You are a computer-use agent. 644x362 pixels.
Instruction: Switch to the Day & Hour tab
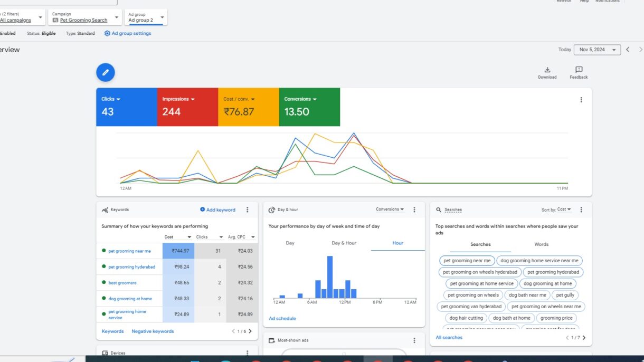pyautogui.click(x=344, y=243)
